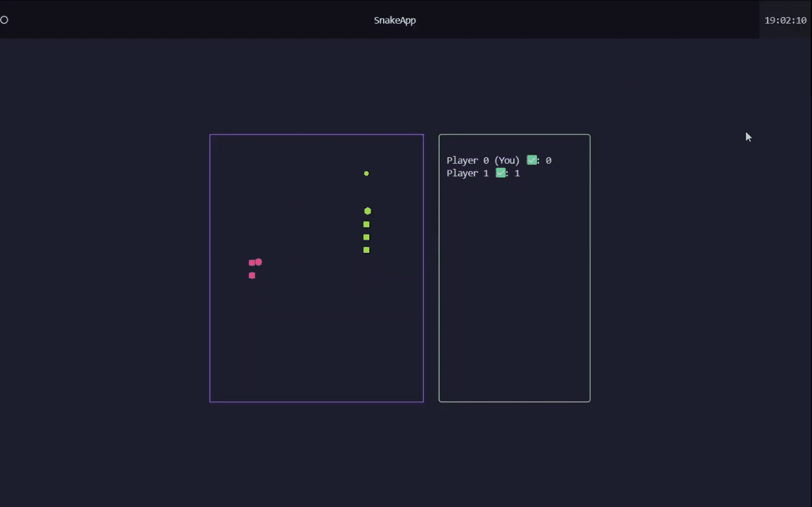This screenshot has width=812, height=507.
Task: Click the green snake's last tail segment
Action: point(366,250)
